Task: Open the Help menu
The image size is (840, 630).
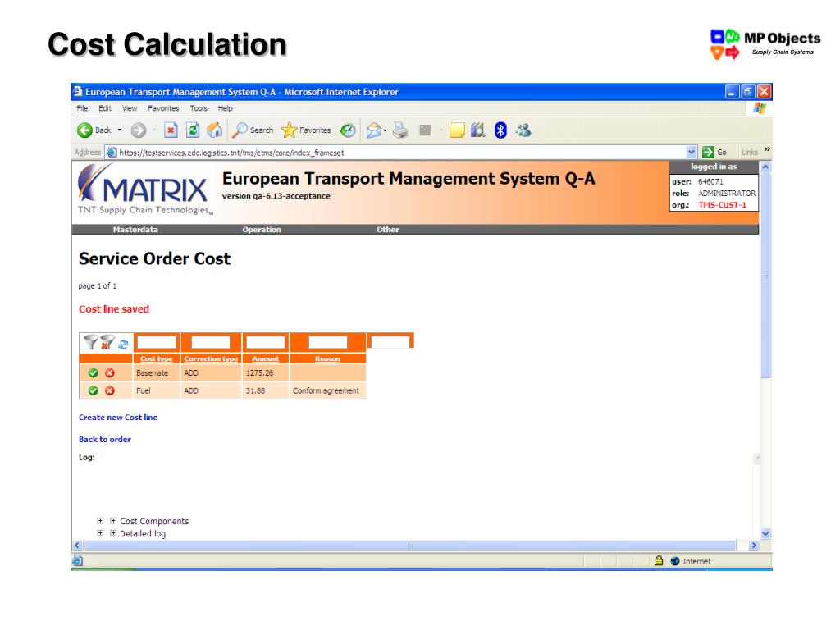Action: (225, 108)
